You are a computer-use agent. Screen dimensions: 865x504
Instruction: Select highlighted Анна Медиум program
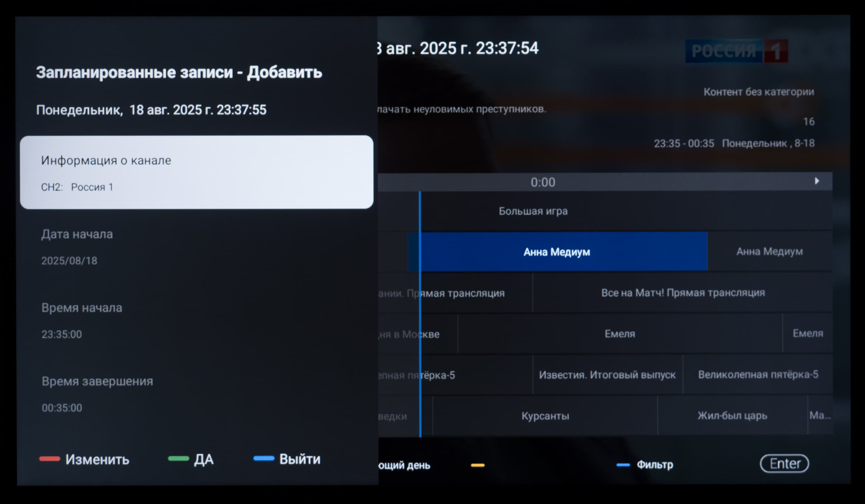point(557,251)
